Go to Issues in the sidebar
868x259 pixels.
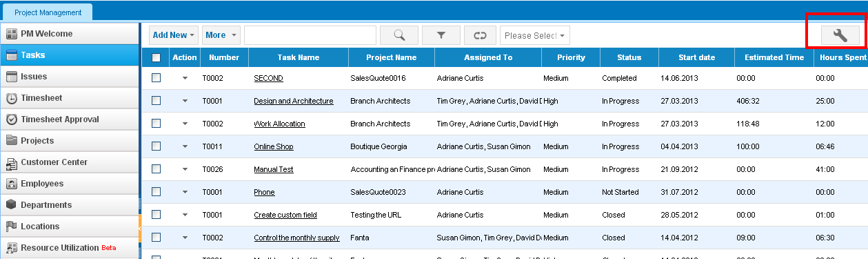click(70, 77)
